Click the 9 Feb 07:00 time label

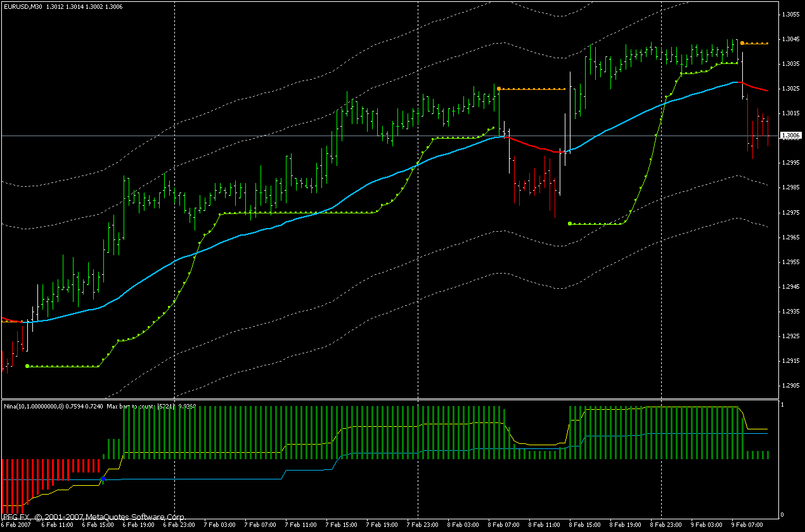[747, 525]
